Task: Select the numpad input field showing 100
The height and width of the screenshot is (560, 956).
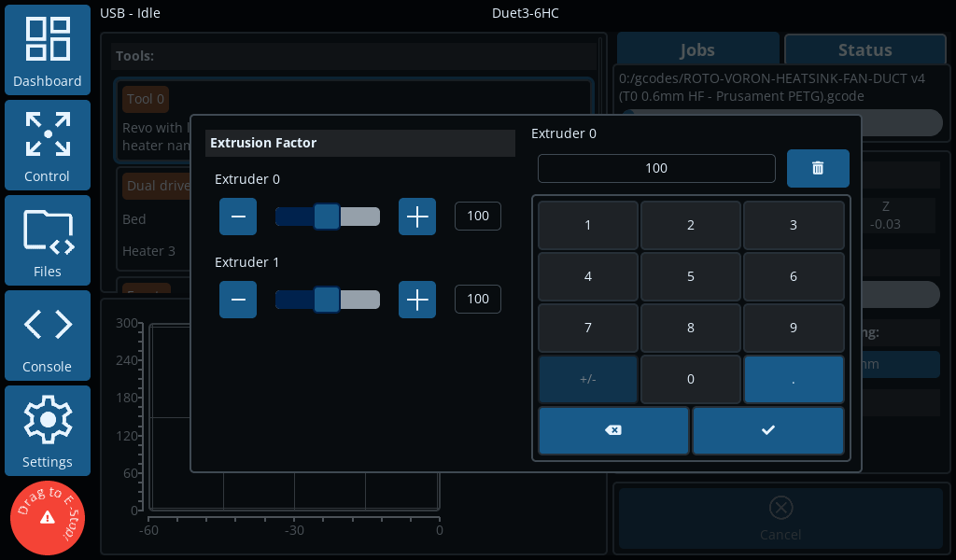Action: point(656,168)
